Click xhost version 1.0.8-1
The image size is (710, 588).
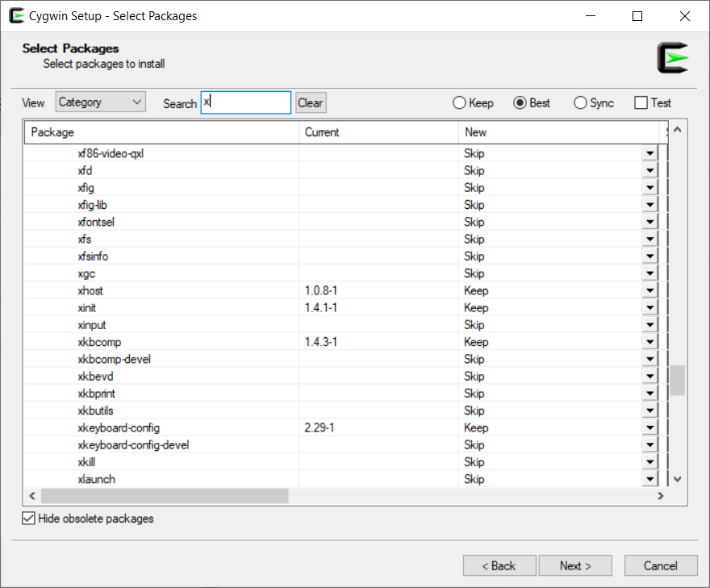coord(320,290)
